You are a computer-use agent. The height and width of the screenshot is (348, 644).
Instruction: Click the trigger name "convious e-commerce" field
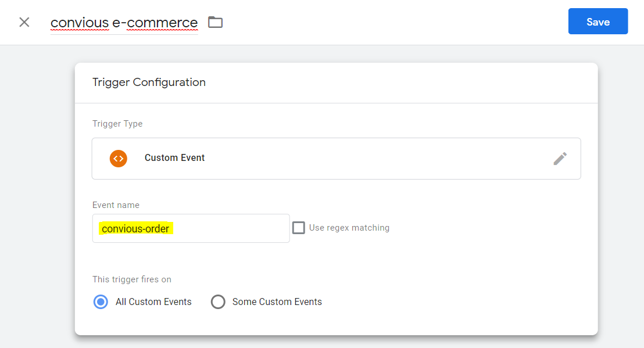pyautogui.click(x=124, y=23)
